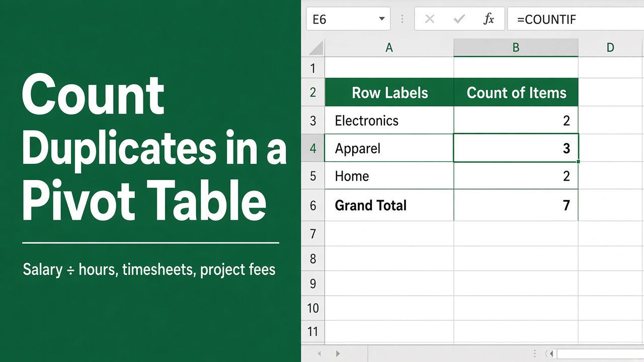Select column B header
Viewport: 644px width, 362px height.
(516, 48)
